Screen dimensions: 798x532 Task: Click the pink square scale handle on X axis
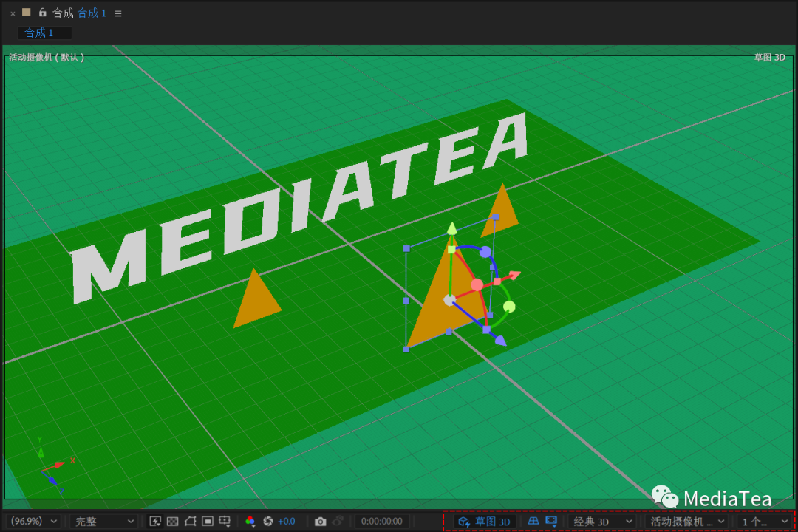coord(497,282)
